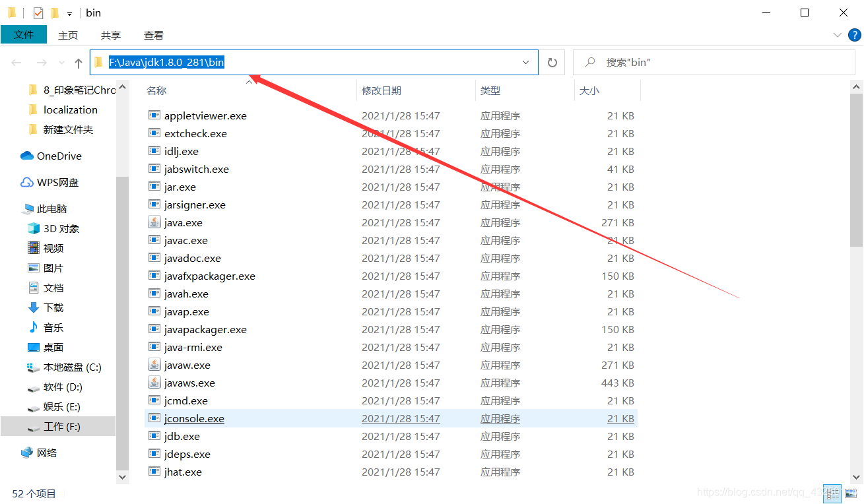864x504 pixels.
Task: Click the 视频 film icon
Action: pos(34,248)
